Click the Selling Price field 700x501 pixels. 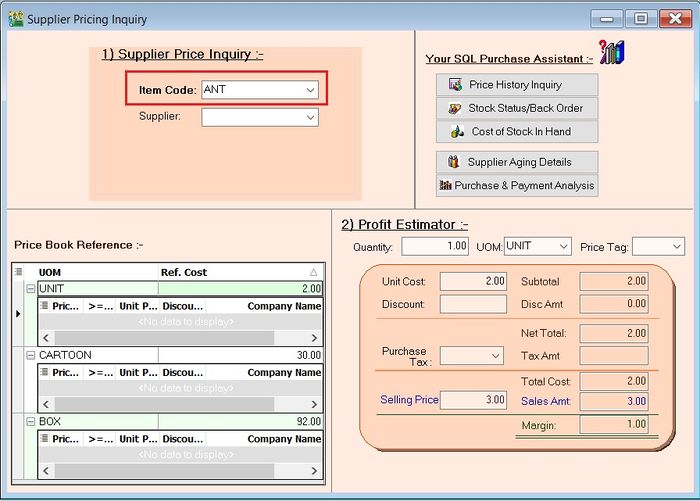click(x=473, y=400)
